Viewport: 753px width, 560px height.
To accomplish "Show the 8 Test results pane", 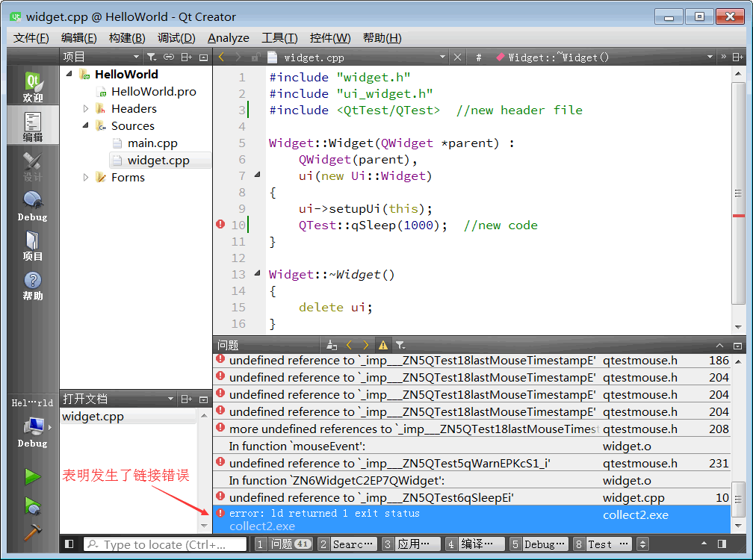I will tap(603, 544).
